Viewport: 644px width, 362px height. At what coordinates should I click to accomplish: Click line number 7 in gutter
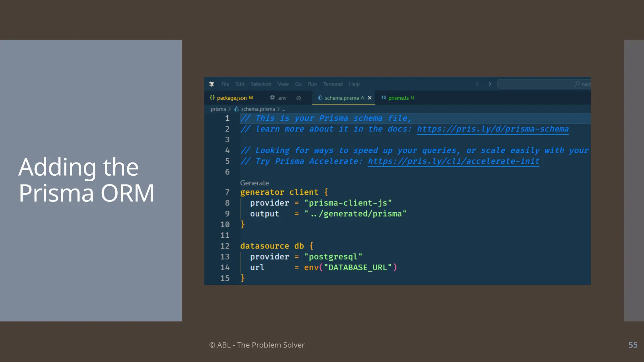(227, 192)
